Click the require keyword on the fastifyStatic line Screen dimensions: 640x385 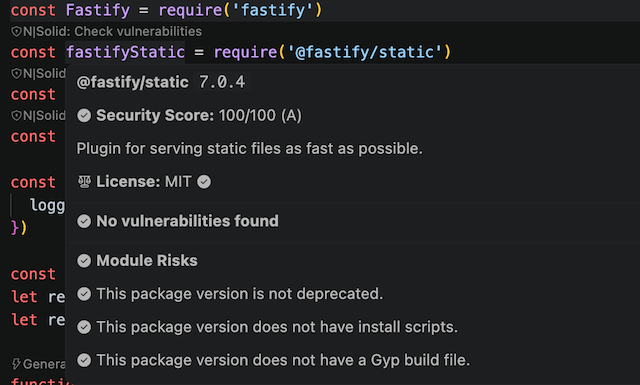(x=245, y=52)
